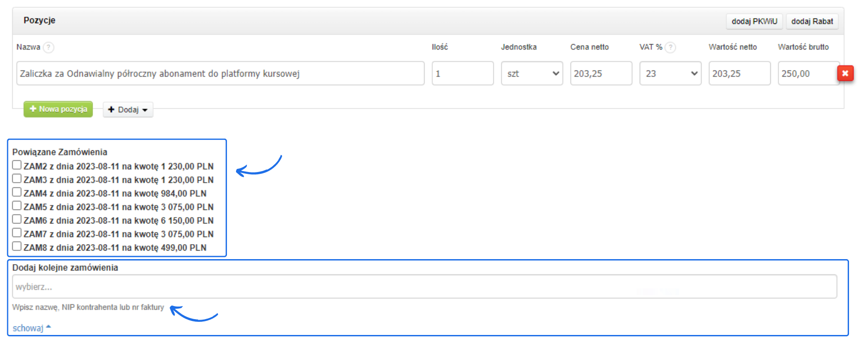Click the Cena netto price field

[600, 74]
